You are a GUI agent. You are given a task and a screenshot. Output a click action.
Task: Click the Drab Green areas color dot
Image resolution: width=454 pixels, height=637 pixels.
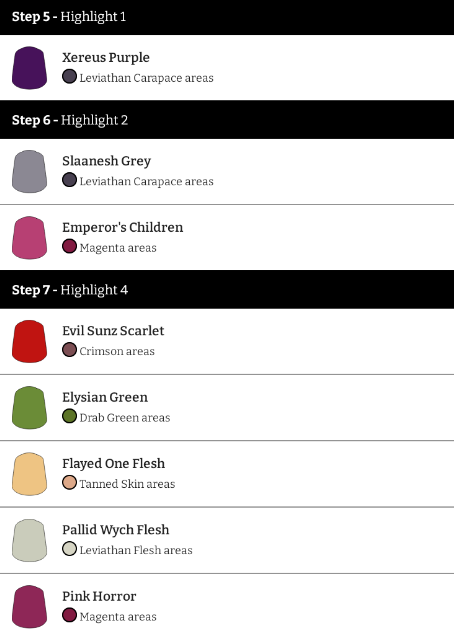69,416
